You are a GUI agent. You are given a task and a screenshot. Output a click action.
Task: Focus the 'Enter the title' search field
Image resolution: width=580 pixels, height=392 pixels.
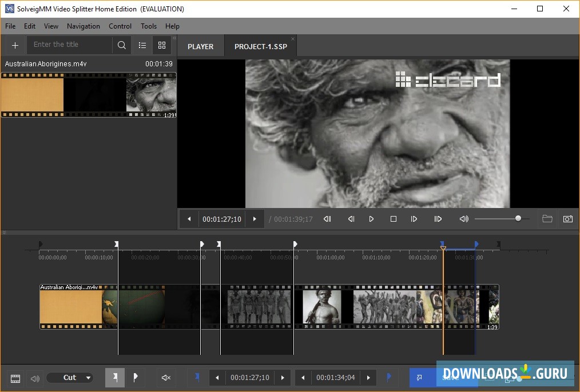pos(70,45)
